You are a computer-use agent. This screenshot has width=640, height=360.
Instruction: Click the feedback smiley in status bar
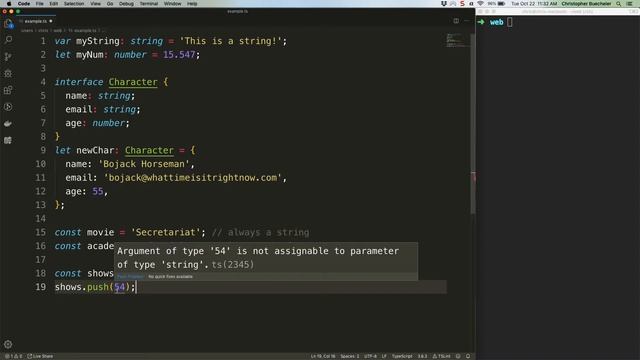coord(458,356)
